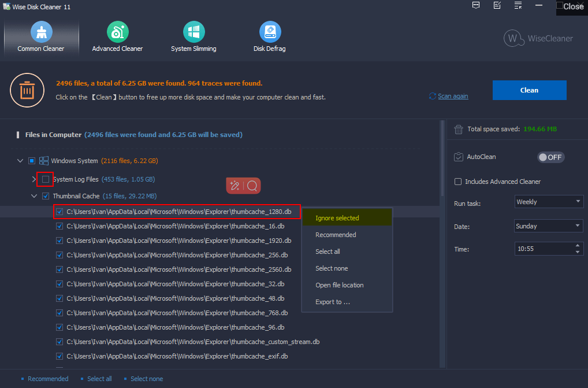
Task: Choose Select none in context menu
Action: coord(347,268)
